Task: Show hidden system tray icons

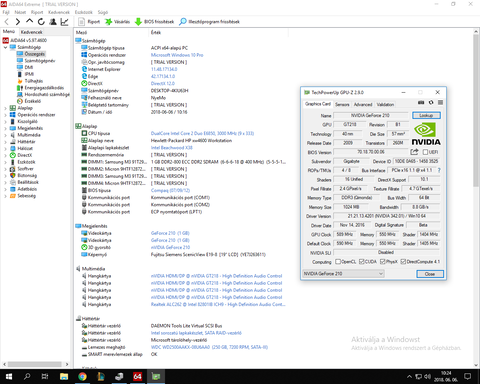Action: click(409, 377)
